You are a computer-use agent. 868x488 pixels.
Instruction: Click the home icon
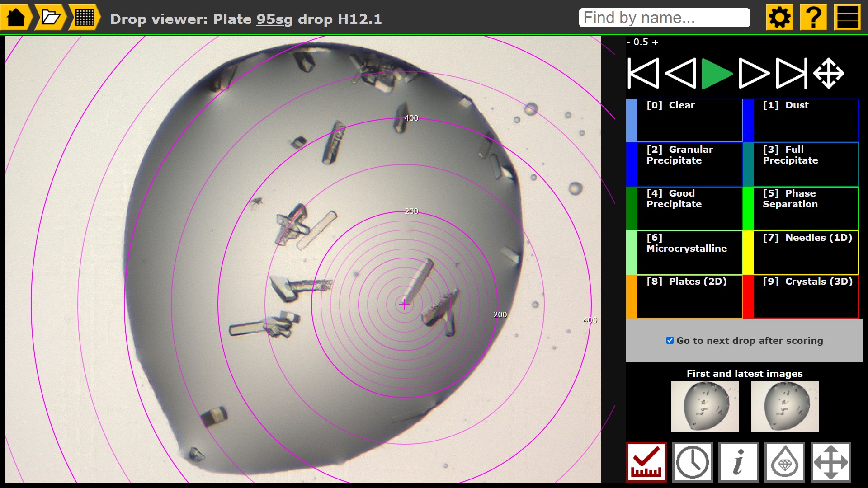tap(16, 18)
